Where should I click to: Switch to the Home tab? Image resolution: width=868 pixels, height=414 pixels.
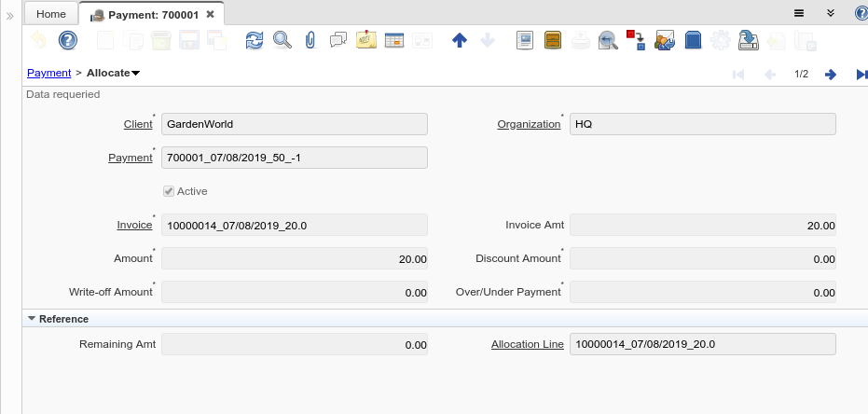pyautogui.click(x=50, y=14)
